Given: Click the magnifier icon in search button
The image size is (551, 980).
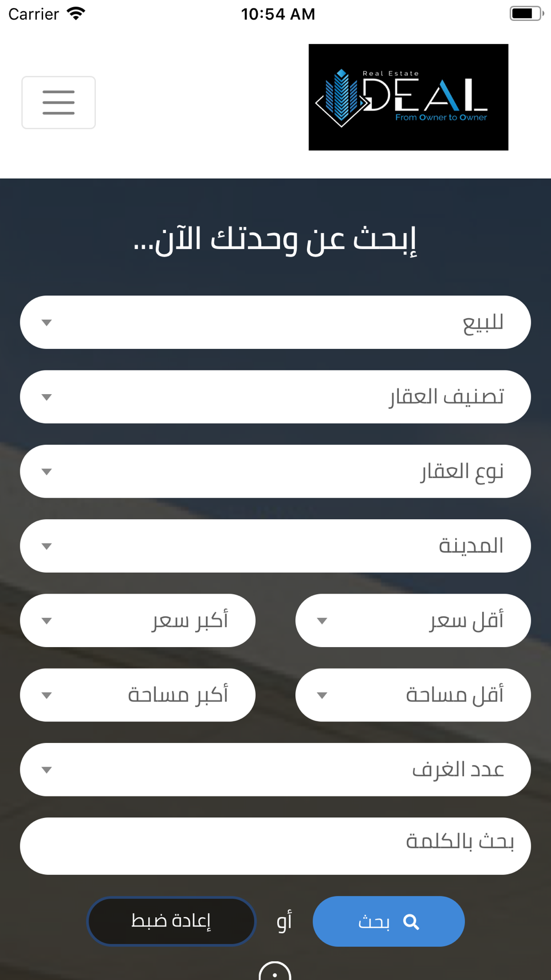Looking at the screenshot, I should pos(411,922).
